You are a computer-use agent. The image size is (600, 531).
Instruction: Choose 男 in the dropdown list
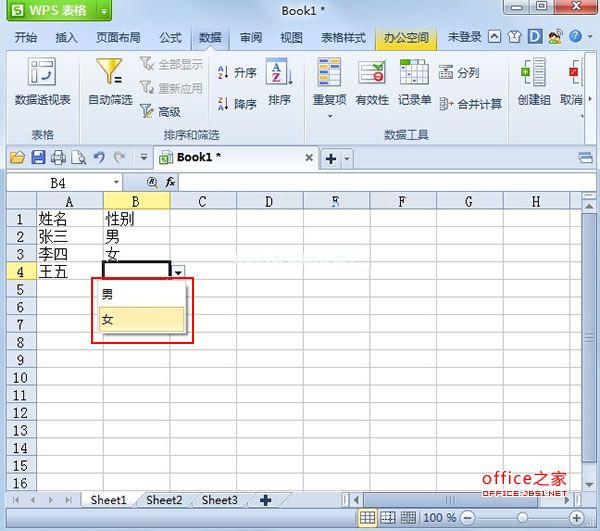141,295
